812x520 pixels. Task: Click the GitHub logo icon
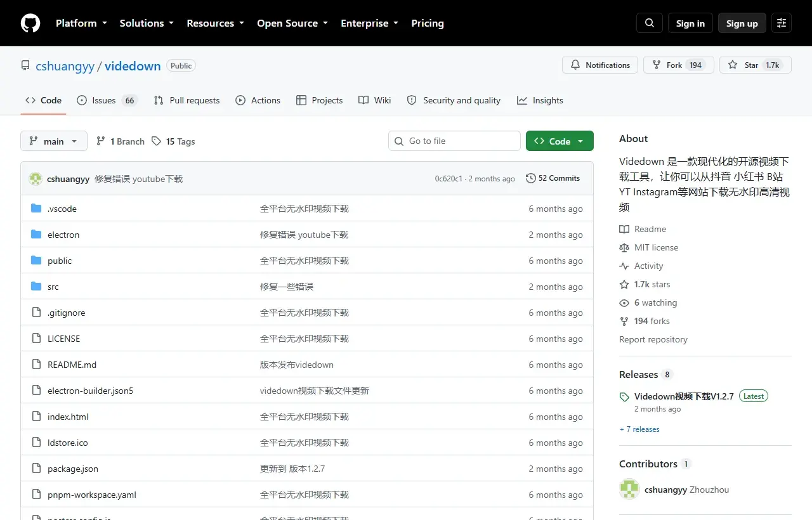point(30,23)
